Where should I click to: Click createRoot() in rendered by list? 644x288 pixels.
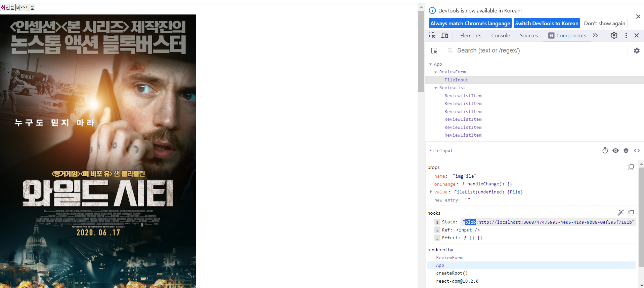pyautogui.click(x=452, y=273)
